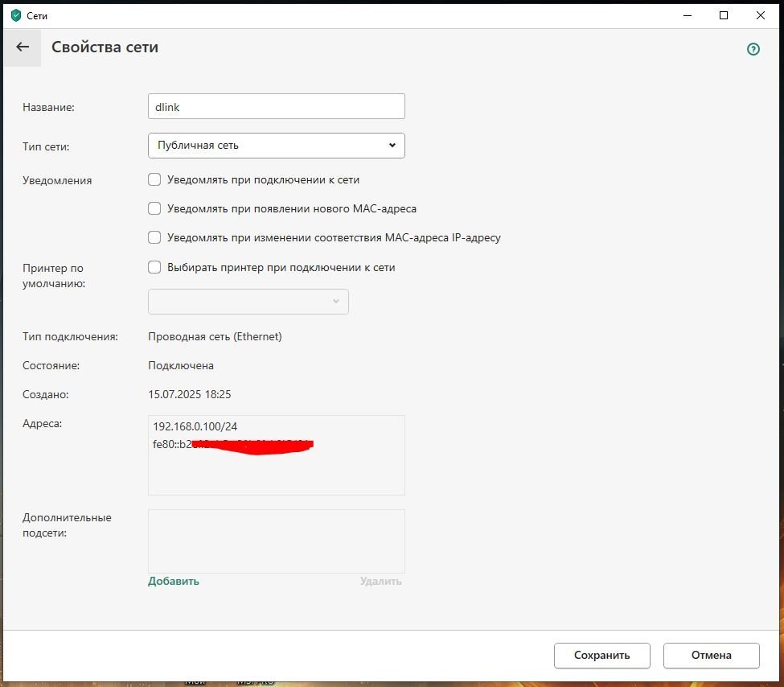Click the 'Добавить' link
The height and width of the screenshot is (687, 784).
point(173,581)
